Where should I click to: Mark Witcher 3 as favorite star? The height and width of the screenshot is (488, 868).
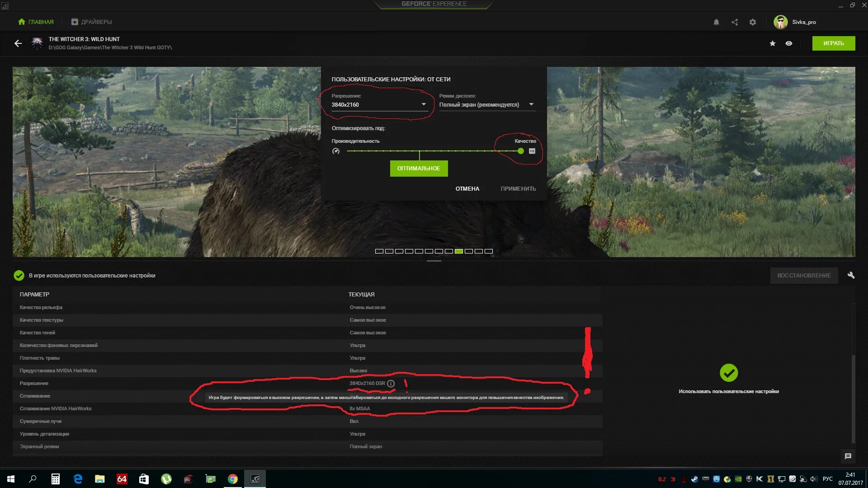tap(773, 43)
